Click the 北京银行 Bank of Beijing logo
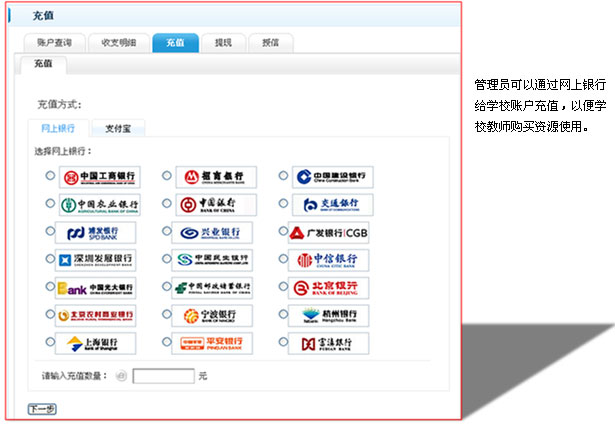Viewport: 615px width, 425px height. pos(328,288)
